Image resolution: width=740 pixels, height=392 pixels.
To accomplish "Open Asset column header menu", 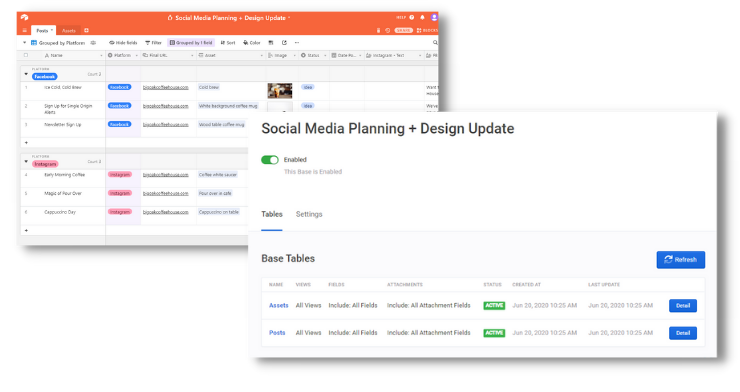I will pos(262,56).
